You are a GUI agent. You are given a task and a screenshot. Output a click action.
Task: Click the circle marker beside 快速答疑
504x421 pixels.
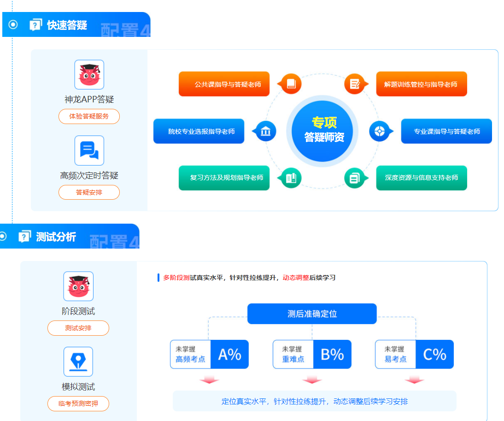click(x=13, y=24)
